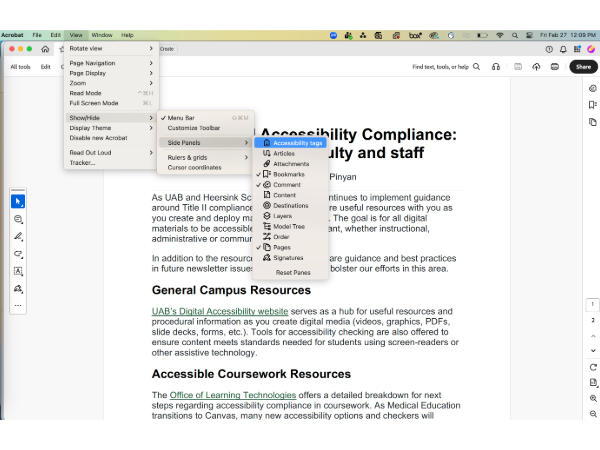Expand the Page Display submenu
The width and height of the screenshot is (600, 450).
[x=111, y=73]
